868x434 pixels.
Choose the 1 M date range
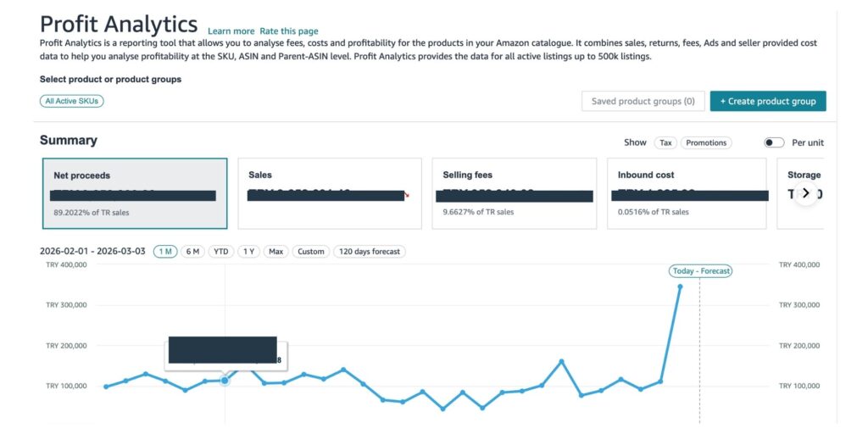pos(165,251)
